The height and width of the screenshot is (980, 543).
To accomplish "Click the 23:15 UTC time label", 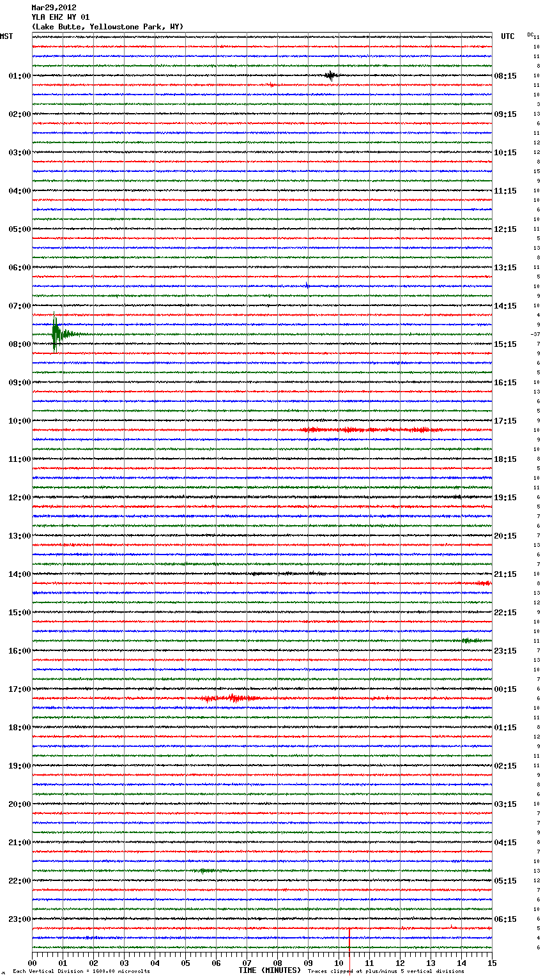I will tap(505, 651).
